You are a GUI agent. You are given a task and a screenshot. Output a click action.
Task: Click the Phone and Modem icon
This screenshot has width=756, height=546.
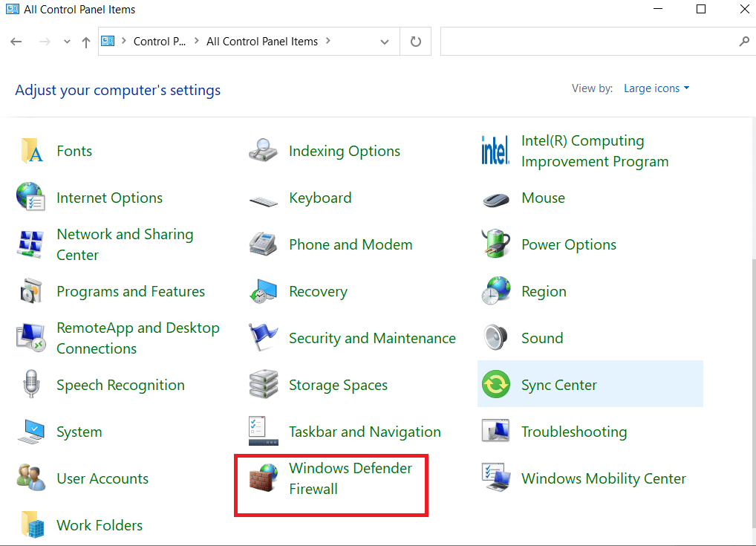point(263,244)
